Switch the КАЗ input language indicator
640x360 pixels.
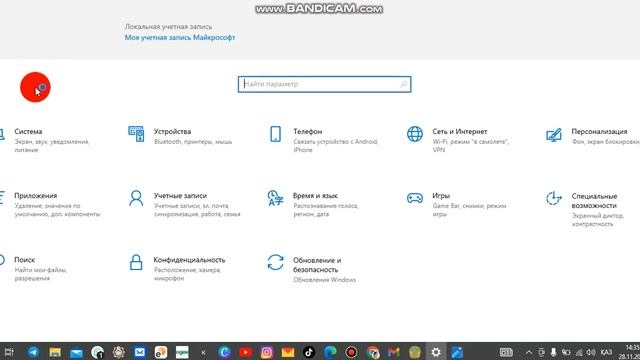[607, 352]
